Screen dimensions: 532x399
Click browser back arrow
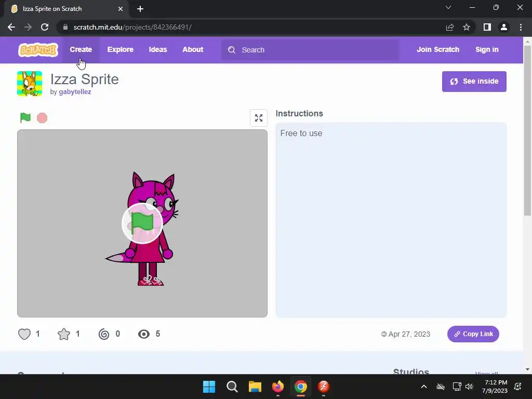tap(11, 27)
